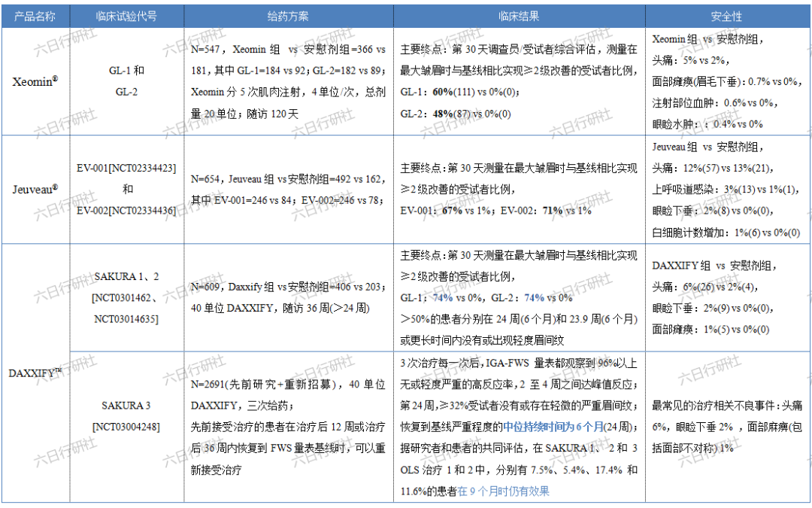Select '头痛：6%(26) vs 2%(4)' line

[705, 287]
